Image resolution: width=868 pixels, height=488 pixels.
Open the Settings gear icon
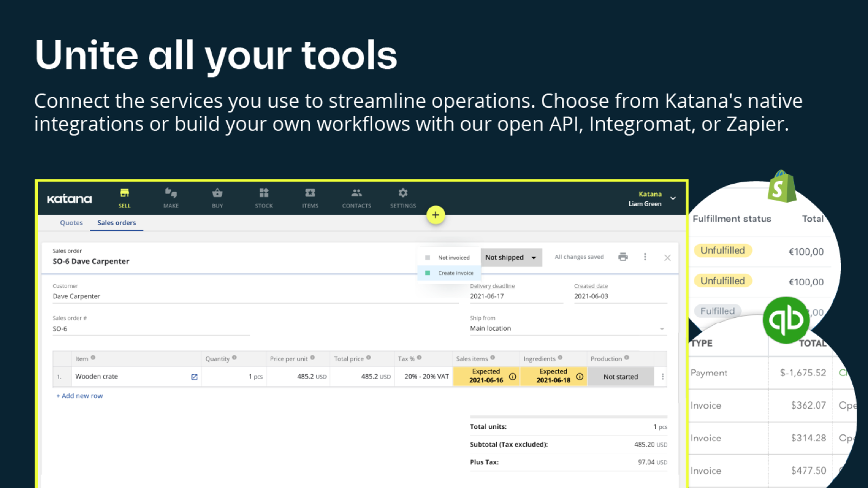(403, 194)
